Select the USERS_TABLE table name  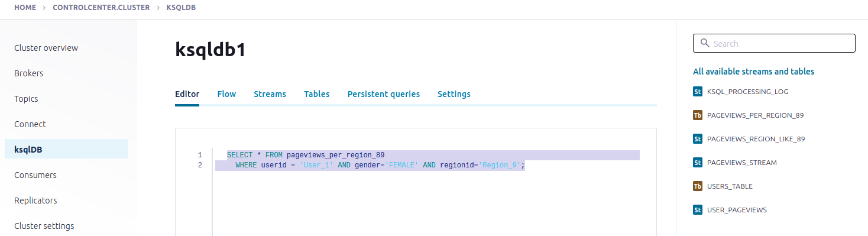click(730, 186)
